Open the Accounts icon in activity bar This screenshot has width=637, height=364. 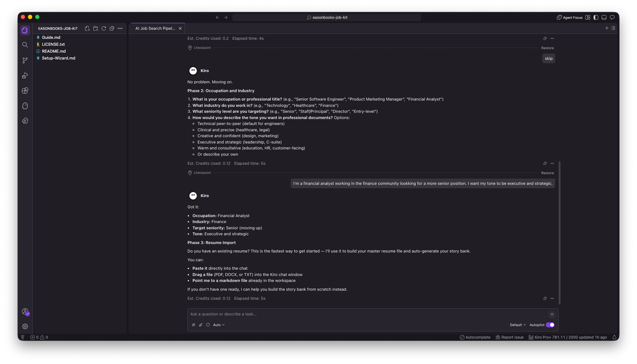pyautogui.click(x=25, y=312)
